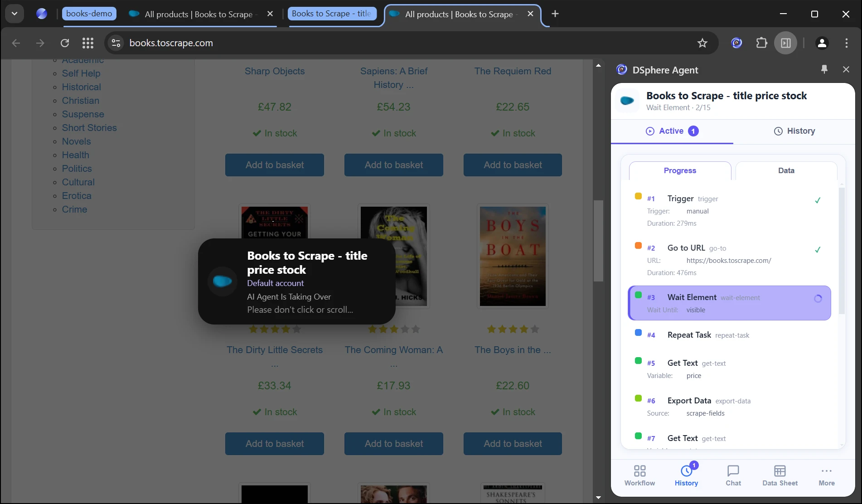The width and height of the screenshot is (862, 504).
Task: Open a new browser tab
Action: 555,14
